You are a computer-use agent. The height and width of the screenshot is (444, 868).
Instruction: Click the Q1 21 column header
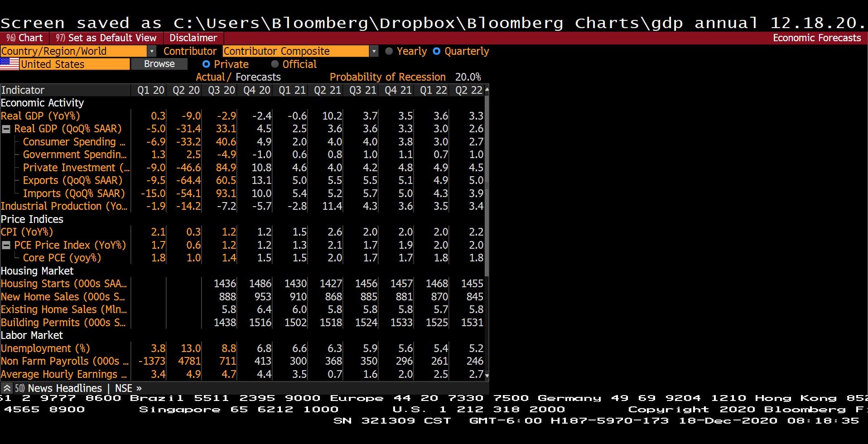(292, 90)
